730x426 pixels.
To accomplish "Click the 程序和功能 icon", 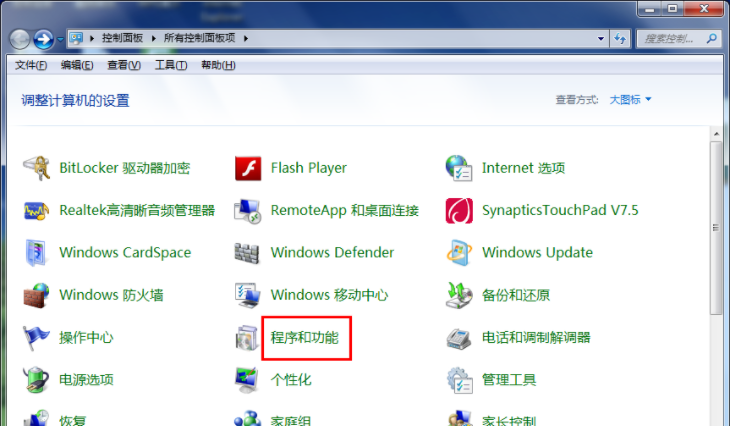I will click(247, 338).
